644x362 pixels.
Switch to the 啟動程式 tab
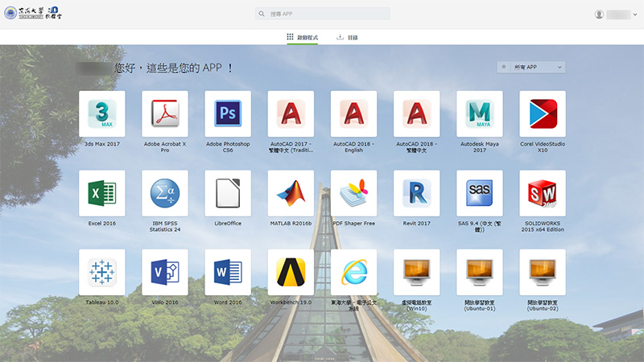[x=302, y=38]
